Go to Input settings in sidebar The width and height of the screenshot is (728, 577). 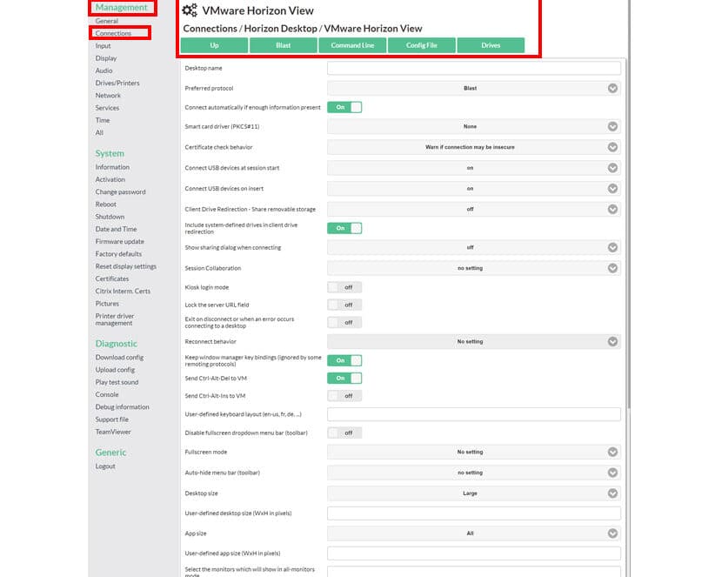(x=104, y=45)
